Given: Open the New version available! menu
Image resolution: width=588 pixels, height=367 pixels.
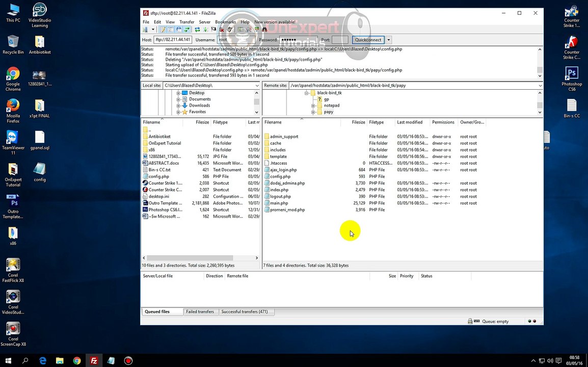Looking at the screenshot, I should click(x=275, y=22).
